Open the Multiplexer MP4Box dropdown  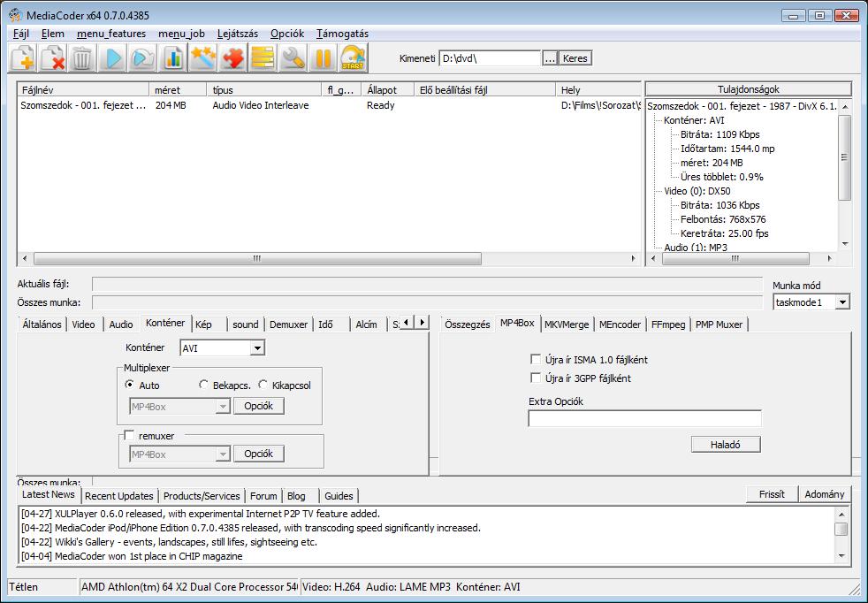click(x=223, y=407)
